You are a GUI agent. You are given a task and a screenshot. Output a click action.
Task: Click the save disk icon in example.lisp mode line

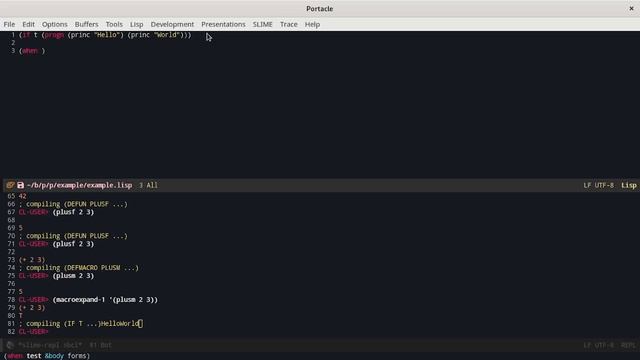point(20,185)
